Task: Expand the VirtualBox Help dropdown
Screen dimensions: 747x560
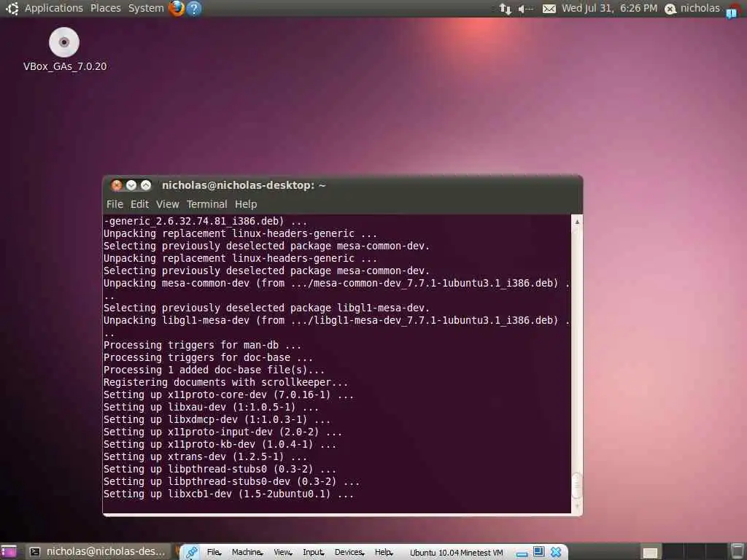Action: (384, 553)
